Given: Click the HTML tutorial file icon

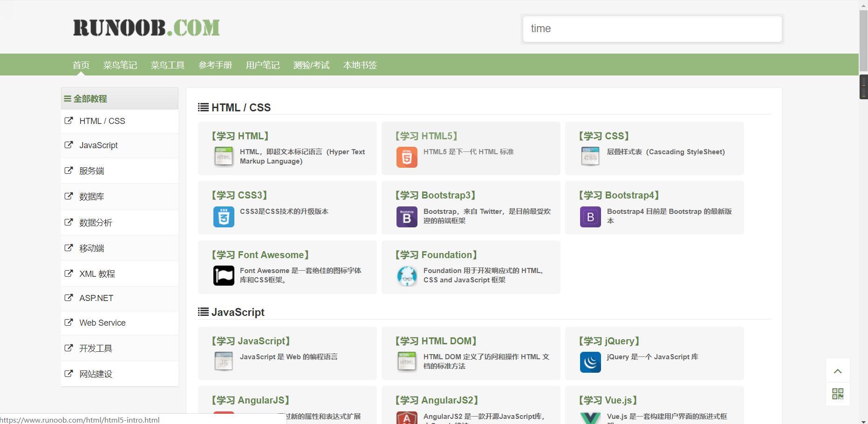Looking at the screenshot, I should click(224, 157).
